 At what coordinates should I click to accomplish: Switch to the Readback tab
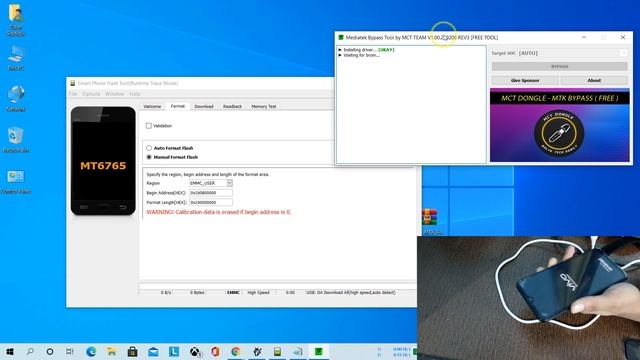click(232, 107)
